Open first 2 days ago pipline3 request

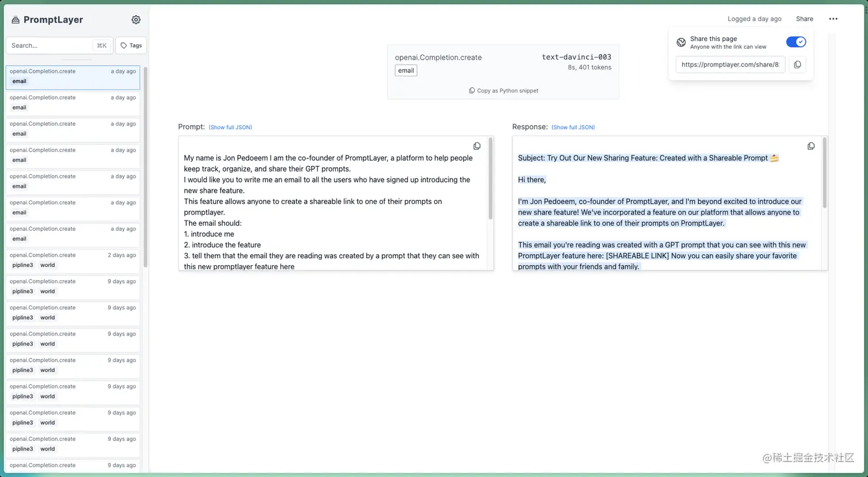[73, 261]
